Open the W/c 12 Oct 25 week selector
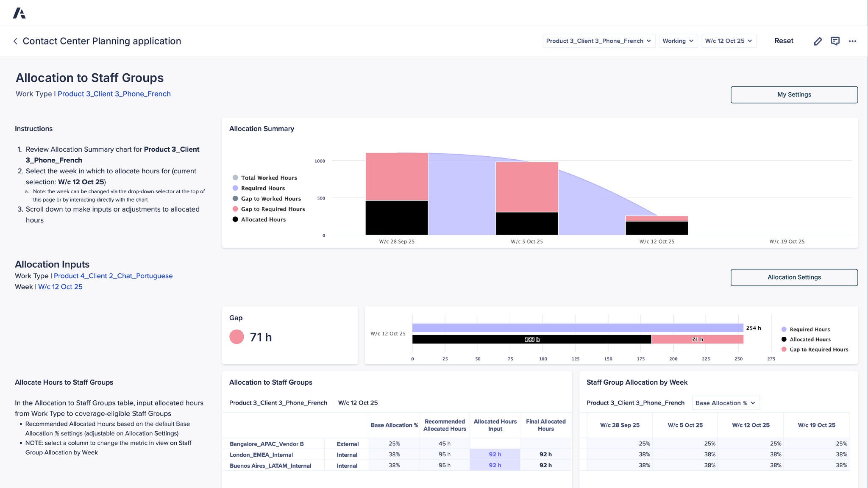This screenshot has height=488, width=868. pos(729,41)
